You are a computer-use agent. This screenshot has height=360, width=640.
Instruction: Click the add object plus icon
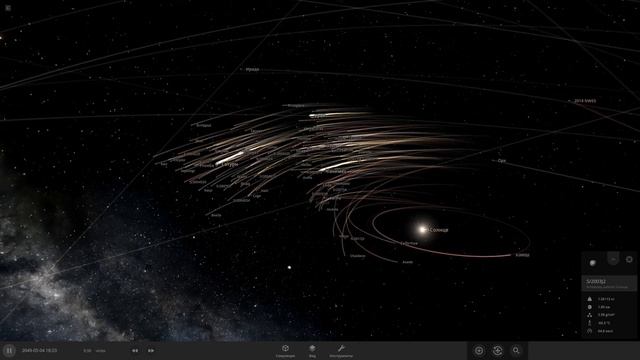click(479, 351)
